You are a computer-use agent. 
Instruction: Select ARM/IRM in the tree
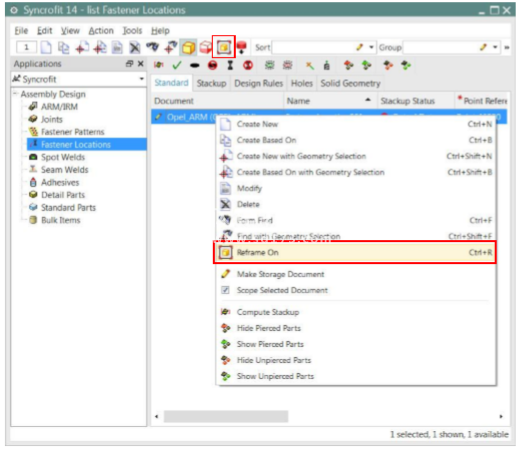click(x=59, y=107)
